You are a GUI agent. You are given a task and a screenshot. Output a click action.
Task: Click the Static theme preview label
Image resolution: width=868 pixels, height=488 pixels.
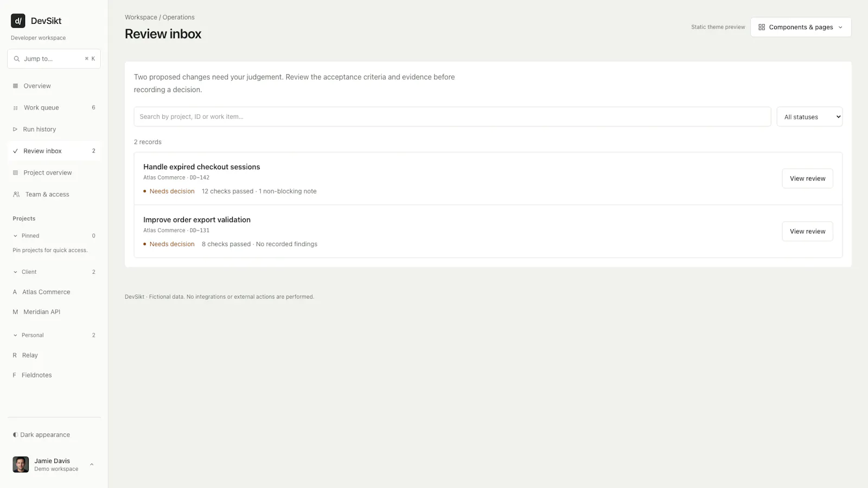pos(718,27)
